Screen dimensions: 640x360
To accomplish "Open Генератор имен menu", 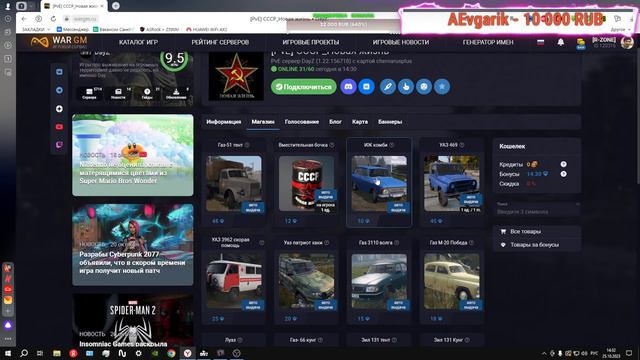I will point(488,42).
